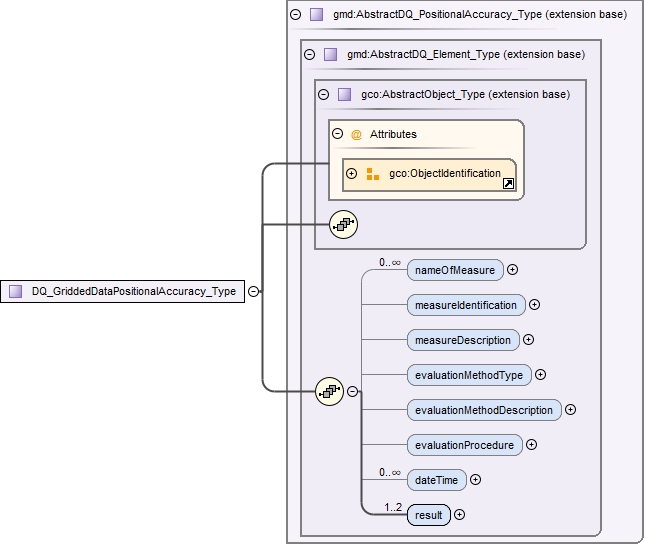This screenshot has width=645, height=545.
Task: Collapse the gmd:AbstractDQ_Element_Type group
Action: coord(309,55)
